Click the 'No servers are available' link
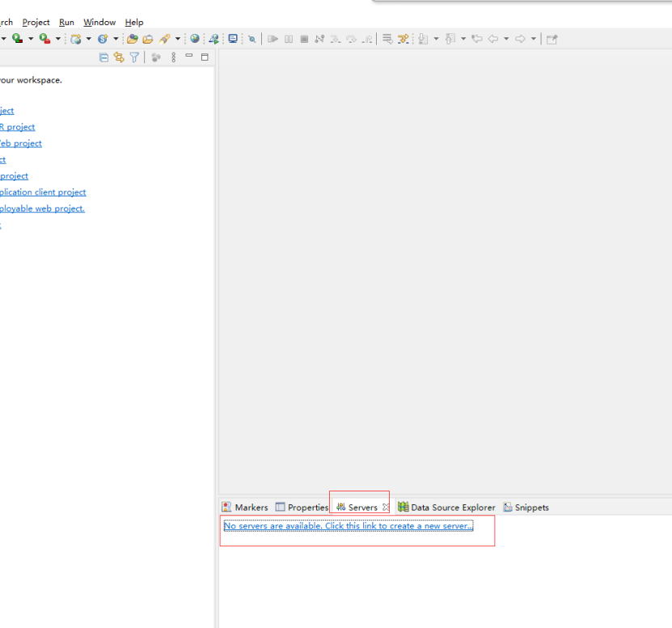The image size is (672, 628). pyautogui.click(x=349, y=526)
